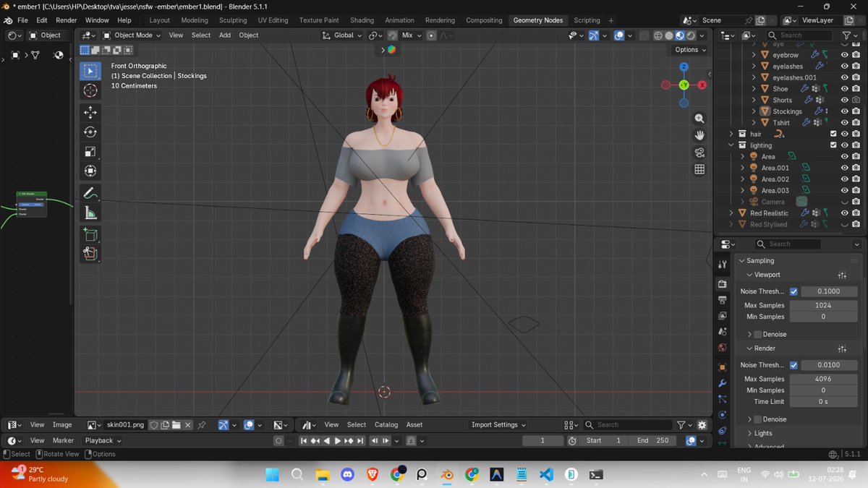This screenshot has height=488, width=868.
Task: Expand the Lights subpanel
Action: pyautogui.click(x=749, y=433)
